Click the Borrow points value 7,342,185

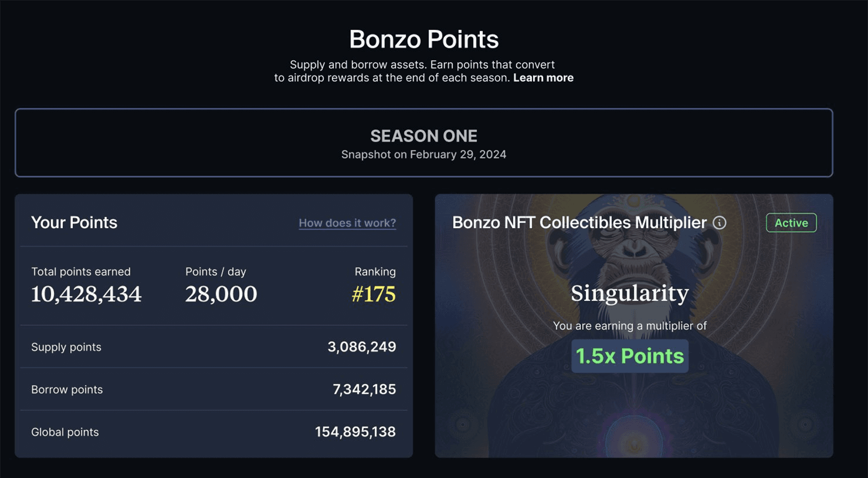click(x=364, y=390)
